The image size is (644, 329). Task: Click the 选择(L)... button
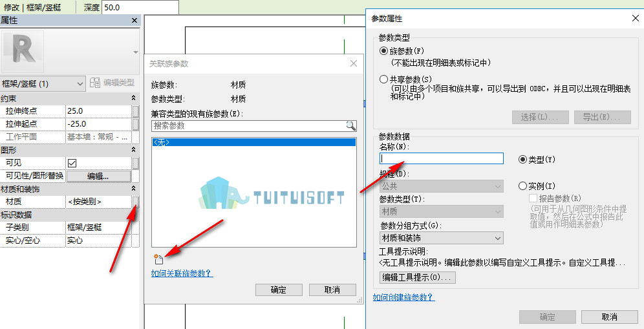pyautogui.click(x=541, y=117)
